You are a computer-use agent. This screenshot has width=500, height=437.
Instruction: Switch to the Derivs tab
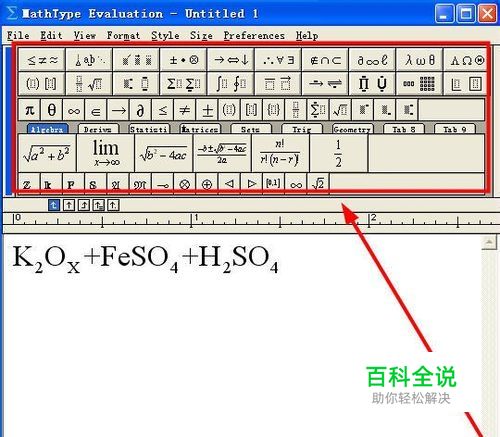tap(98, 129)
